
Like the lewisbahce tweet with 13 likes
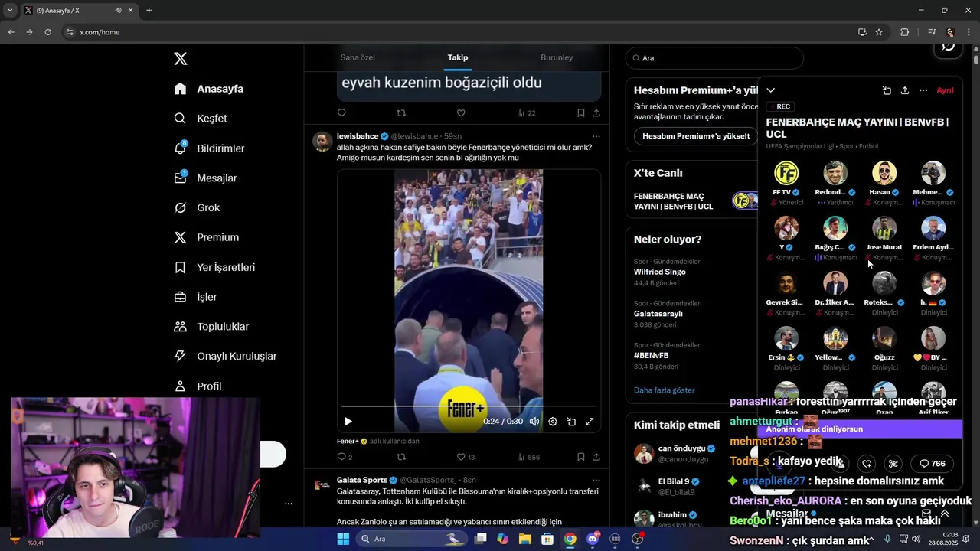tap(461, 457)
